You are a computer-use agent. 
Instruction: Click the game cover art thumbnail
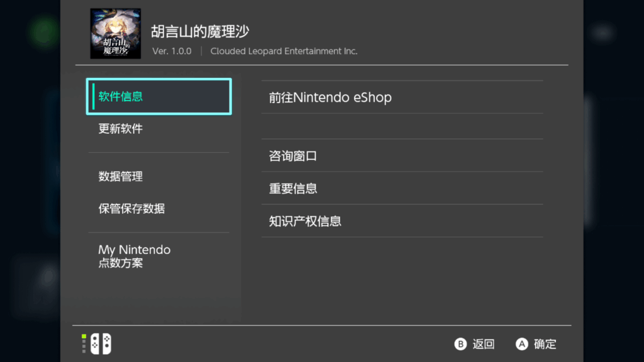pyautogui.click(x=116, y=34)
